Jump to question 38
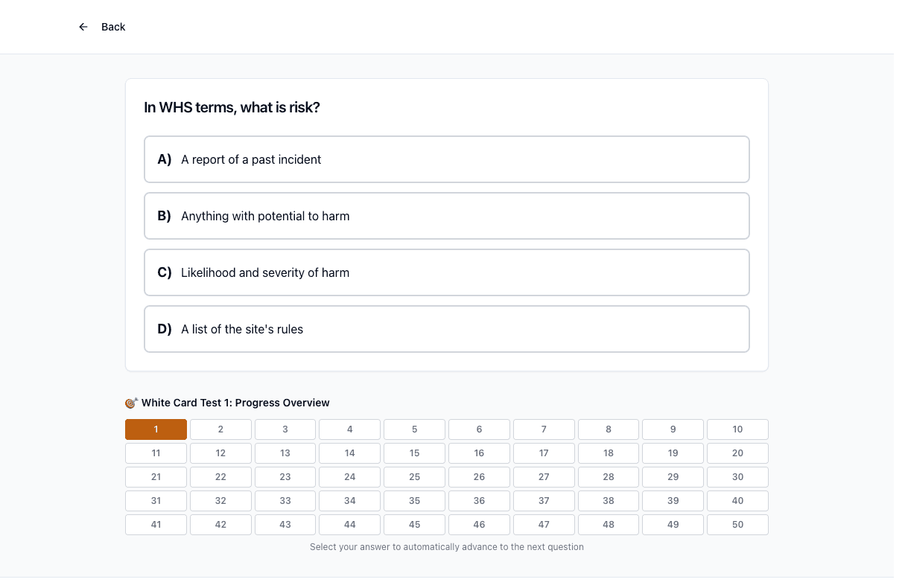Image resolution: width=905 pixels, height=588 pixels. pyautogui.click(x=609, y=501)
